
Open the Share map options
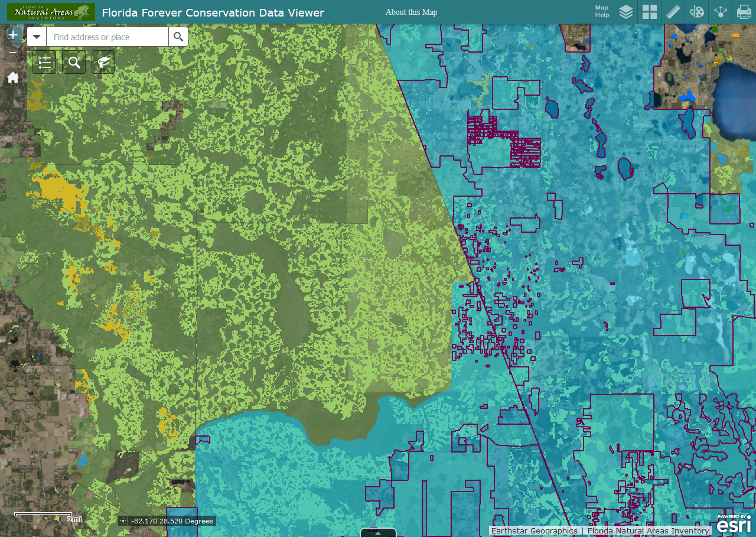(720, 12)
